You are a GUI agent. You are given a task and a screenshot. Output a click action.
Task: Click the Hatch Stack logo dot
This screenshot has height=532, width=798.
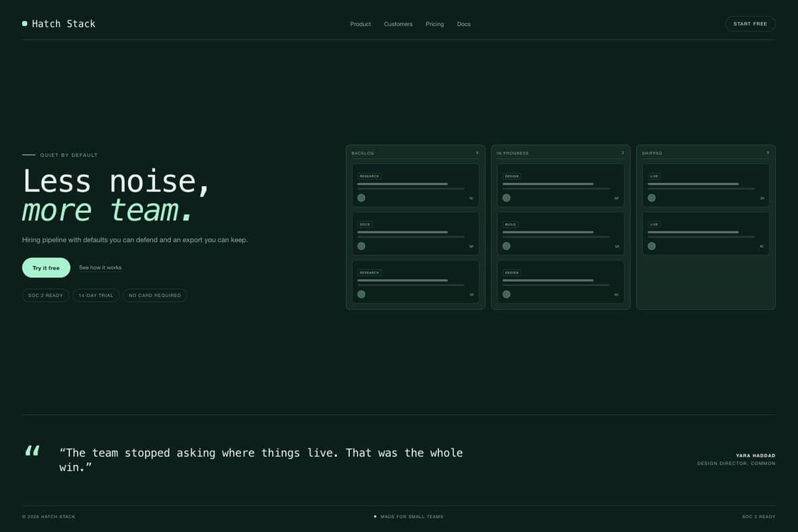25,23
